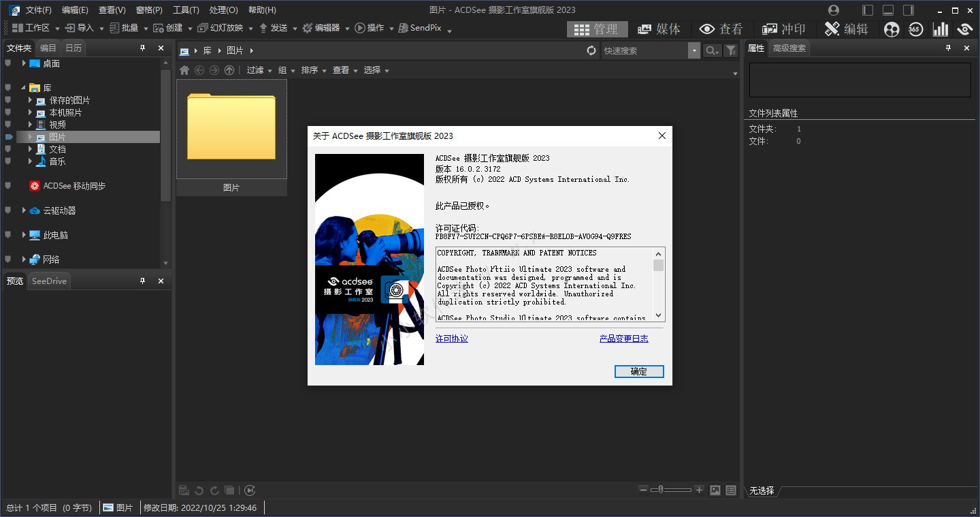The width and height of the screenshot is (980, 517).
Task: Refresh the file list view
Action: 591,50
